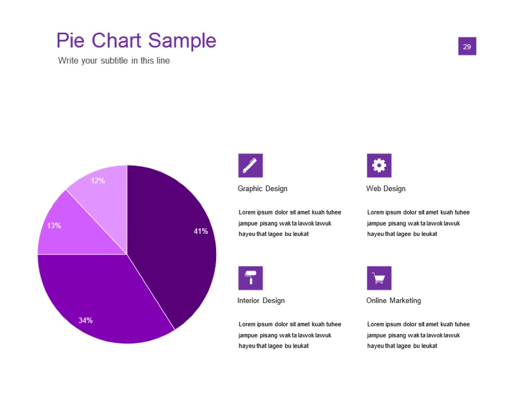
Task: Click the 41% data label
Action: pos(201,231)
